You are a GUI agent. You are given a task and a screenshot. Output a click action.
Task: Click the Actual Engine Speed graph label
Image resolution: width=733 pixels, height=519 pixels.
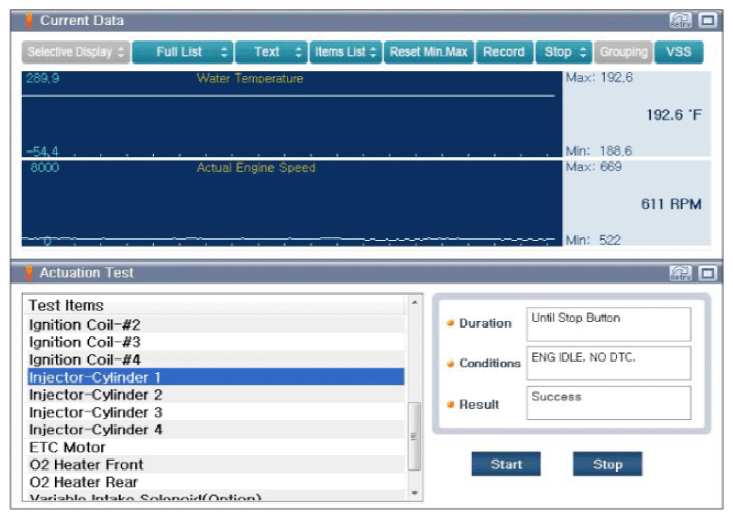click(x=256, y=168)
